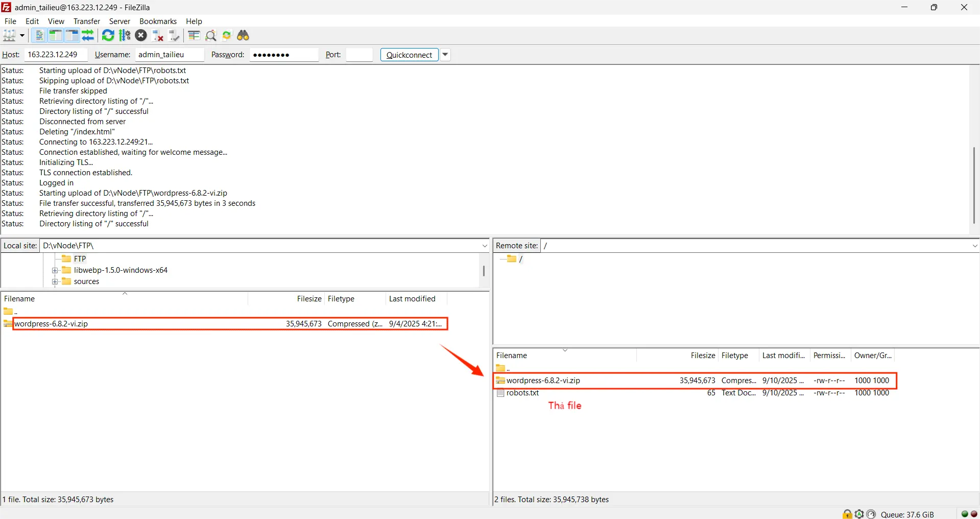Select remote robots.txt file
The image size is (980, 519).
[695, 393]
